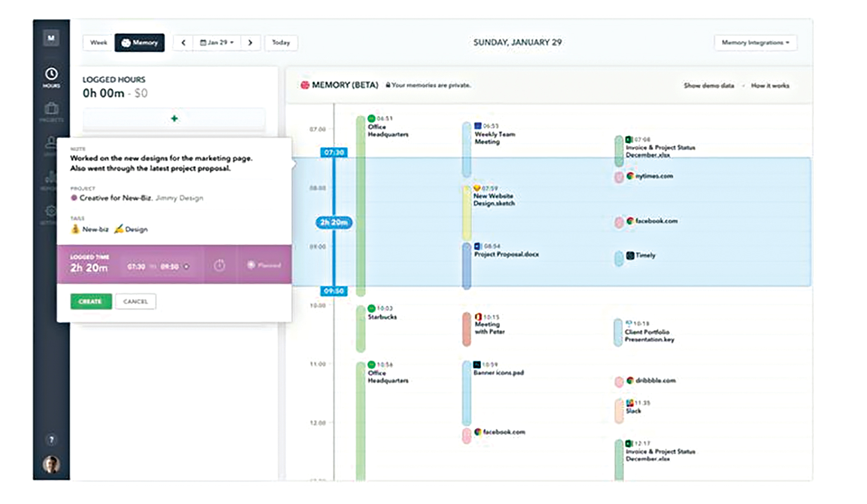Open the logged time range options arrow

[187, 267]
